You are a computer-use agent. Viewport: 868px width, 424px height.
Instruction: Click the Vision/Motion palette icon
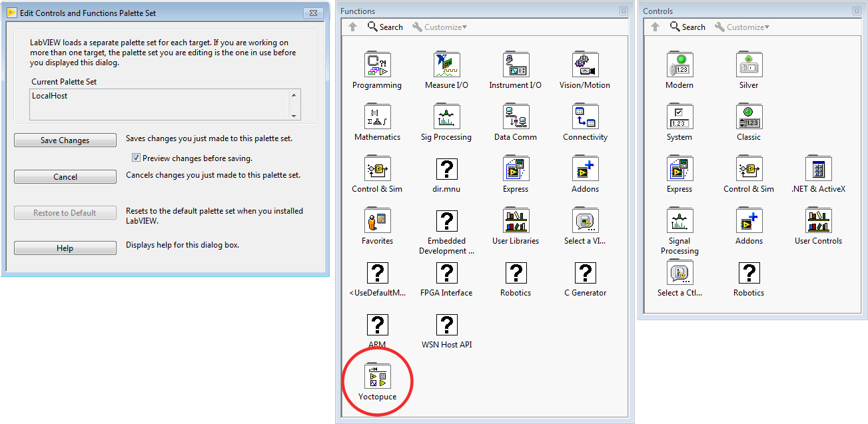coord(584,65)
